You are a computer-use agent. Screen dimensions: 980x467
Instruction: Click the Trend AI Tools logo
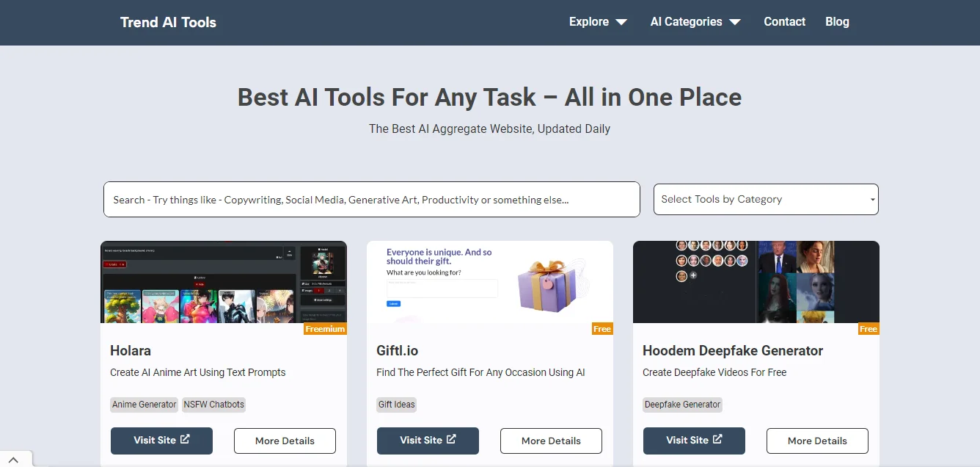tap(167, 22)
